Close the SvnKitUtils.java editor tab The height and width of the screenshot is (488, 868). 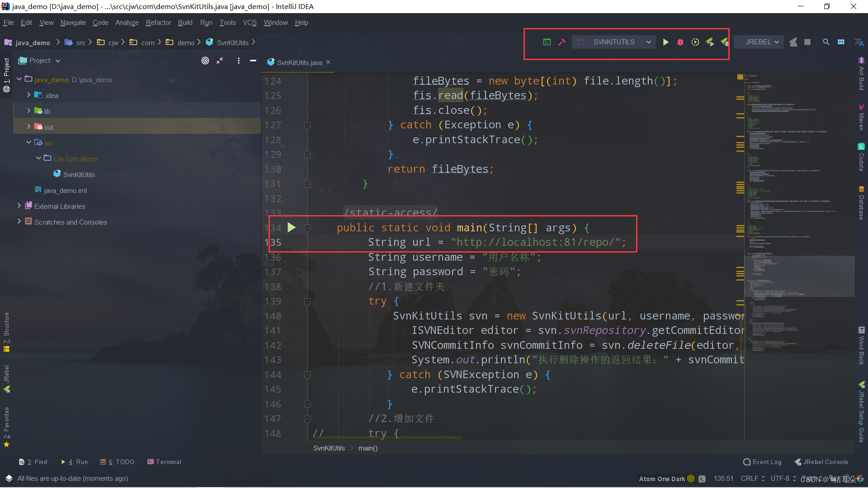point(328,62)
